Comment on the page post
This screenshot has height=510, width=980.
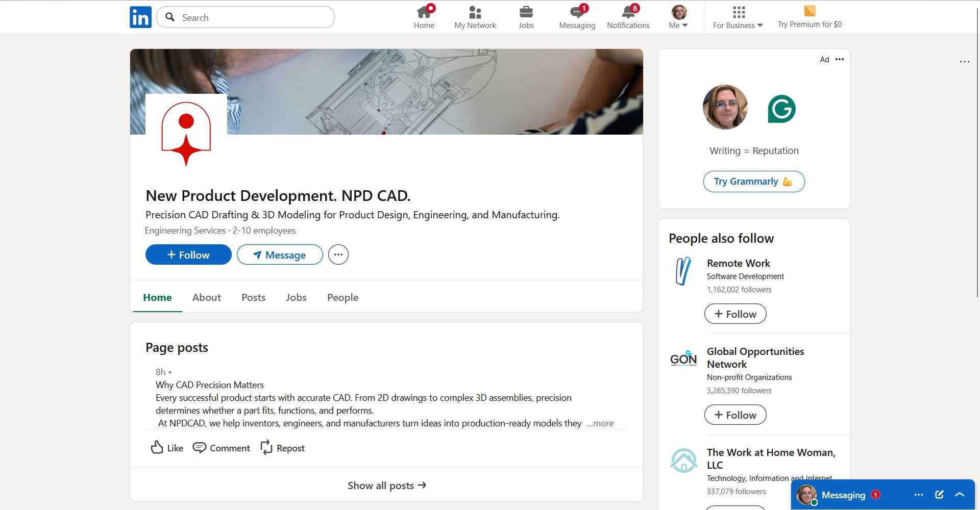pyautogui.click(x=221, y=448)
